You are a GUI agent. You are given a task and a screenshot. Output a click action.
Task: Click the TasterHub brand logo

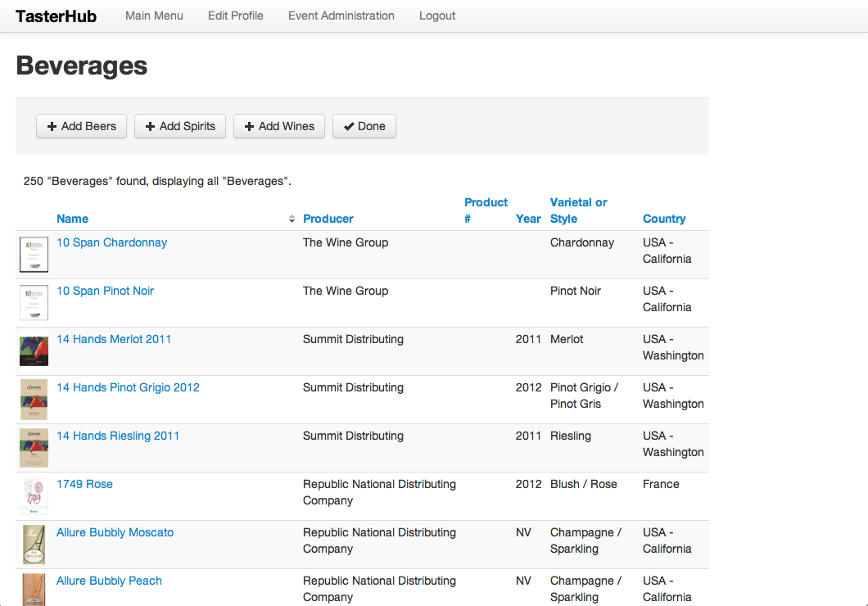(56, 16)
